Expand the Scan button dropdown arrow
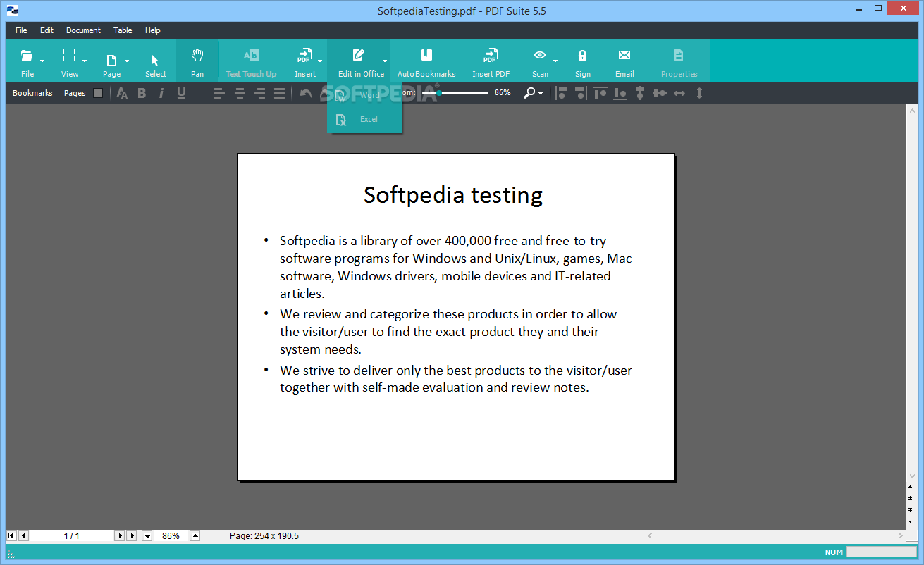924x565 pixels. [555, 61]
